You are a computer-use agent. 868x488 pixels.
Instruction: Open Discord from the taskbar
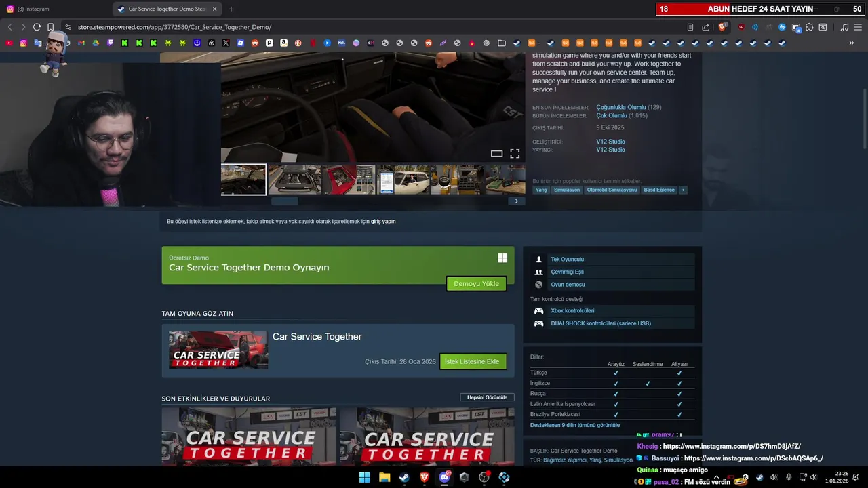click(444, 477)
